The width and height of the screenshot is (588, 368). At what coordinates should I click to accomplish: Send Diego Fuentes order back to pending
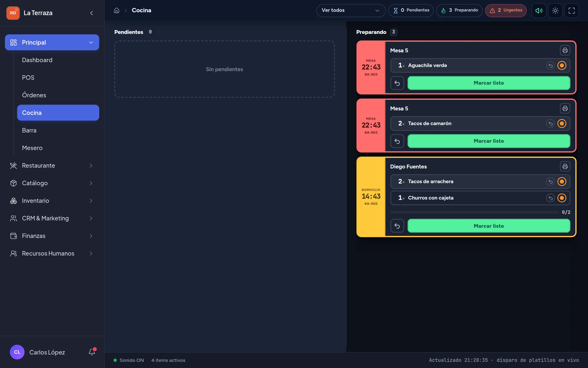397,226
